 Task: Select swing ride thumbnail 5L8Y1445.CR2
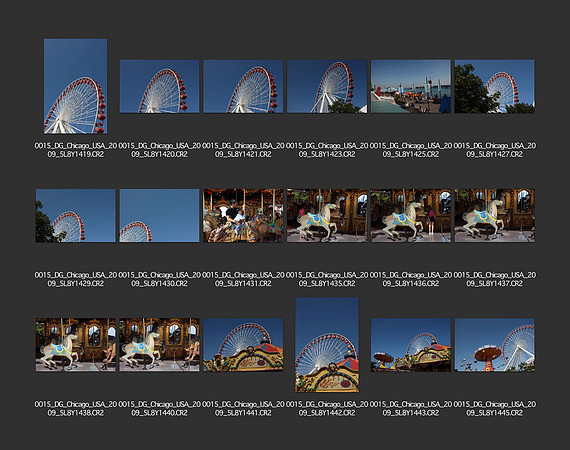pos(495,345)
